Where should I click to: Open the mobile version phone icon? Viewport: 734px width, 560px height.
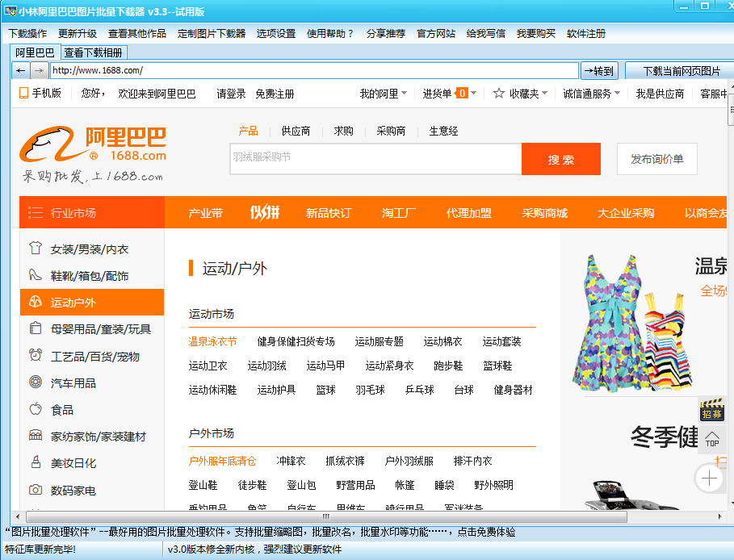coord(23,93)
